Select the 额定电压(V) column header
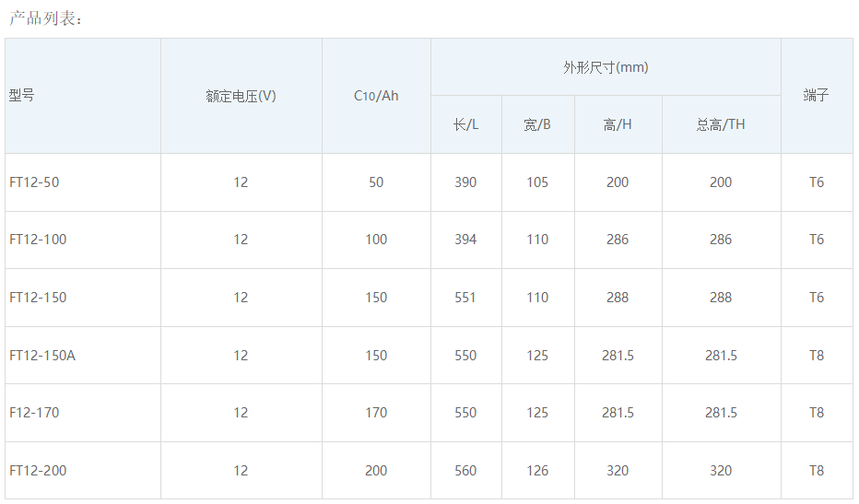Screen dimensions: 859x504 click(x=241, y=96)
